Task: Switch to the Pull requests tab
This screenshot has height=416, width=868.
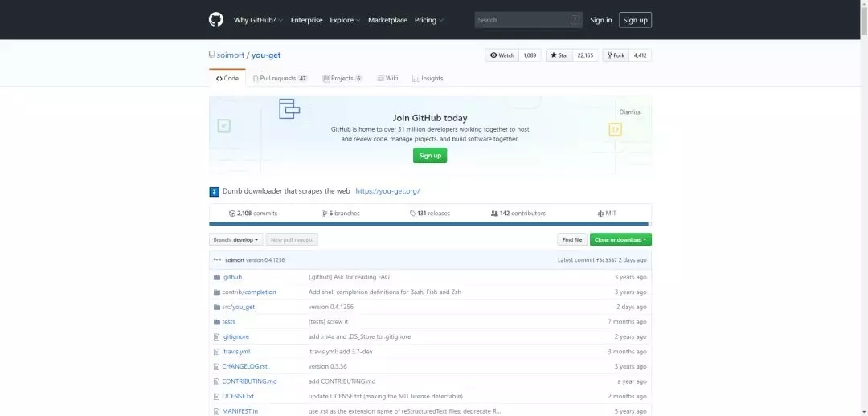Action: click(280, 79)
